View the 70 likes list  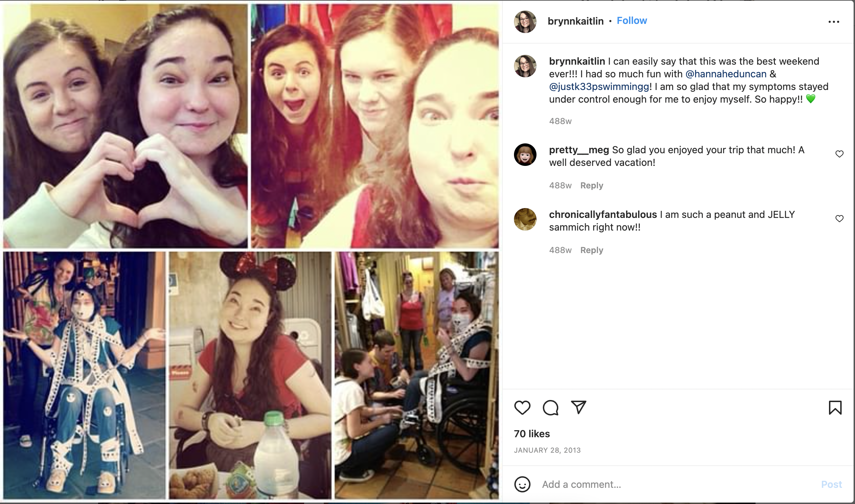click(532, 434)
